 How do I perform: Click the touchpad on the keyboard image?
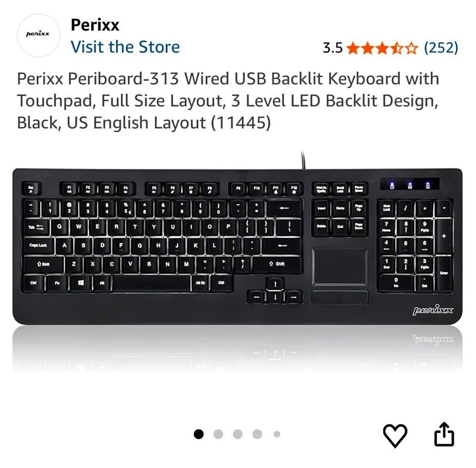[x=340, y=266]
